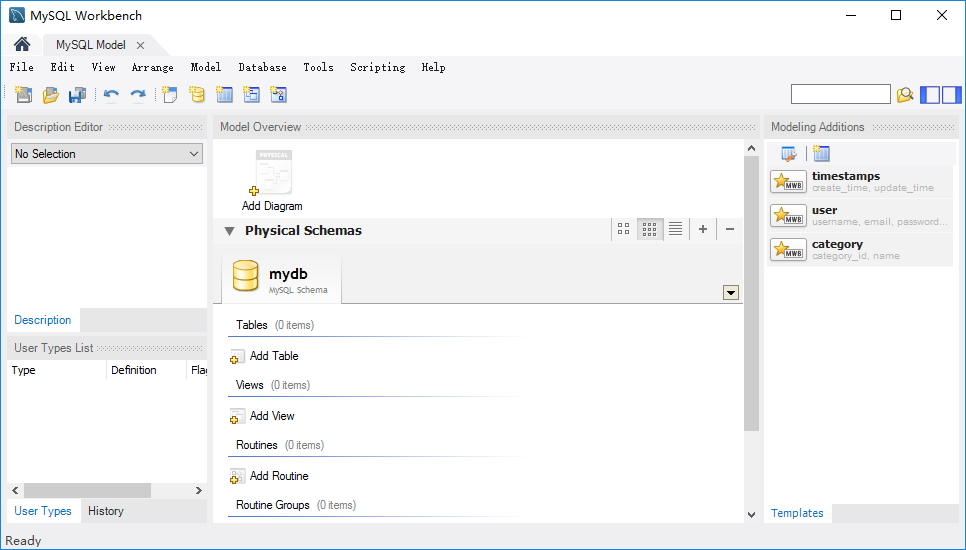Open the Database menu
966x550 pixels.
(262, 67)
